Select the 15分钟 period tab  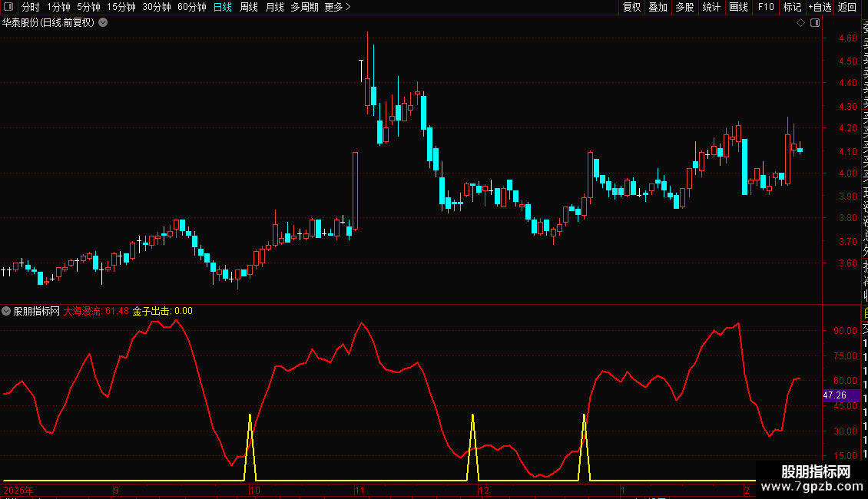click(121, 7)
